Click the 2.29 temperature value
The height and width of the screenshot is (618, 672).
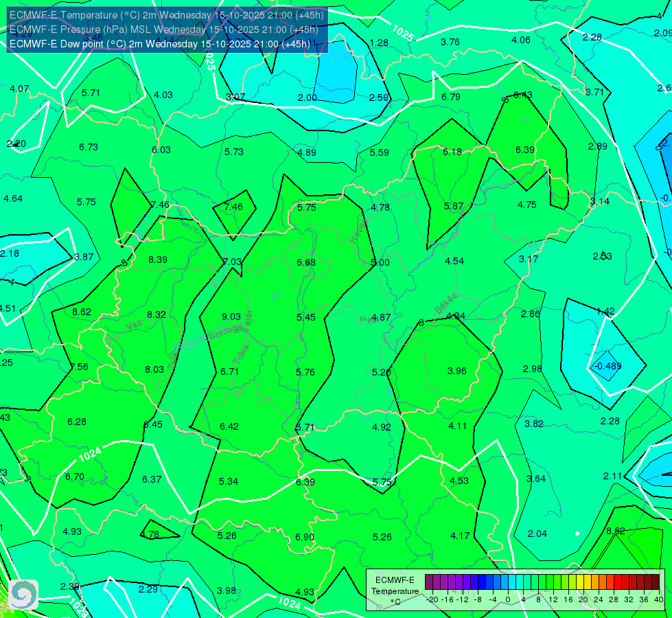click(x=148, y=589)
